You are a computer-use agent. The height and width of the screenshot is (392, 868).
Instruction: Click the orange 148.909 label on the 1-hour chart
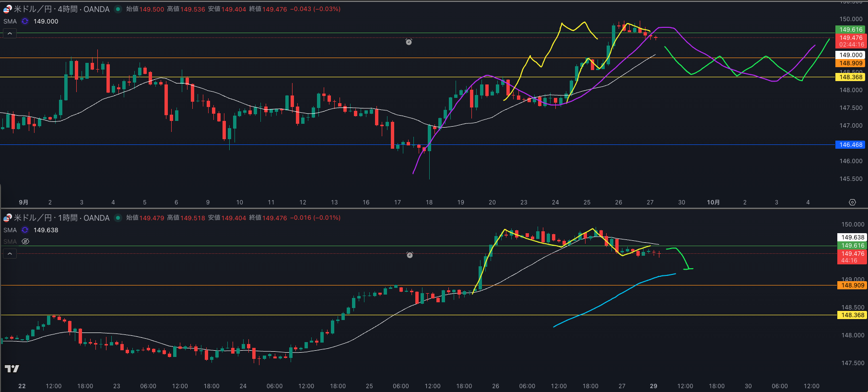(x=852, y=285)
